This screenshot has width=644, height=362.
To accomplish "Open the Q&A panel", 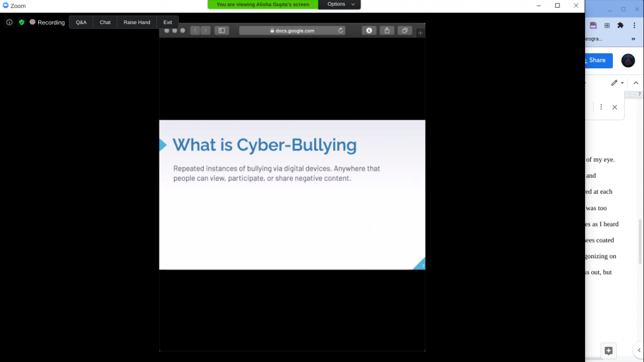I will point(81,22).
